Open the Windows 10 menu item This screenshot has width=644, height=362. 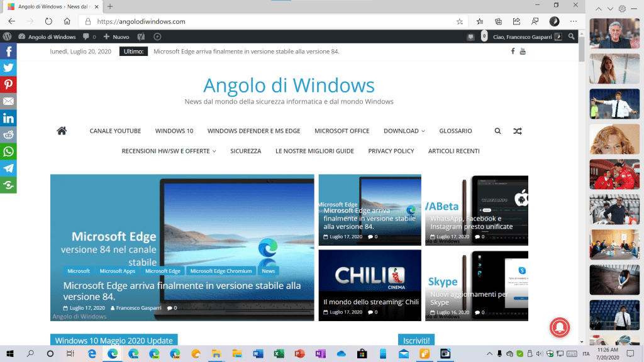point(174,131)
